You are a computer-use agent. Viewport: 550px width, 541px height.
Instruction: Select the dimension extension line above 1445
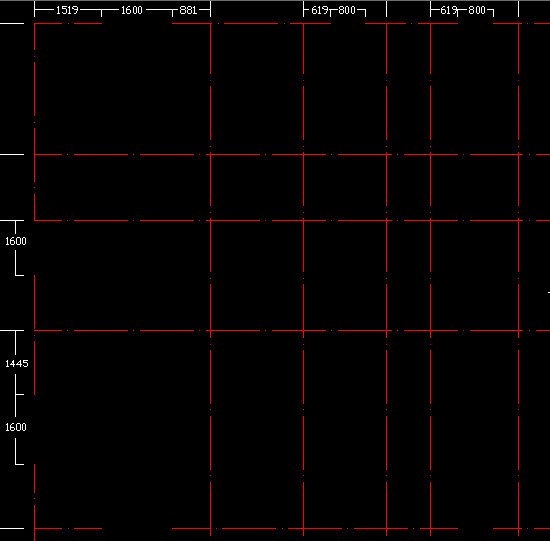[12, 330]
